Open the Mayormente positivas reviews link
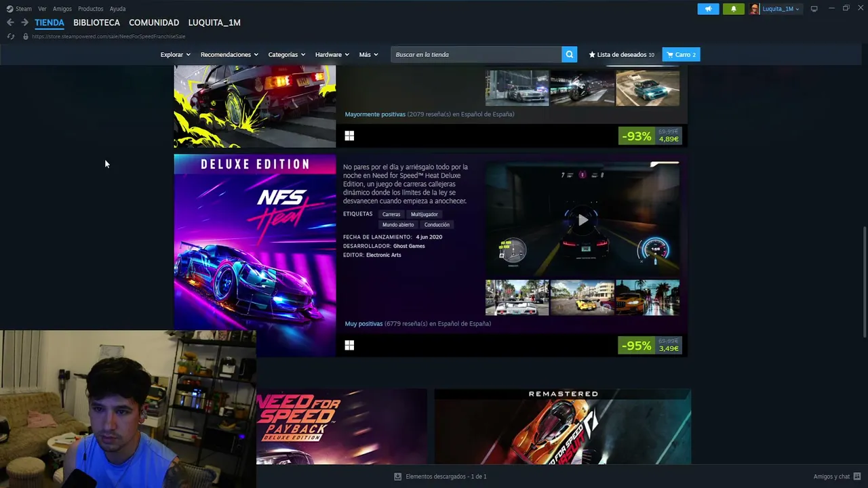This screenshot has width=868, height=488. point(375,115)
